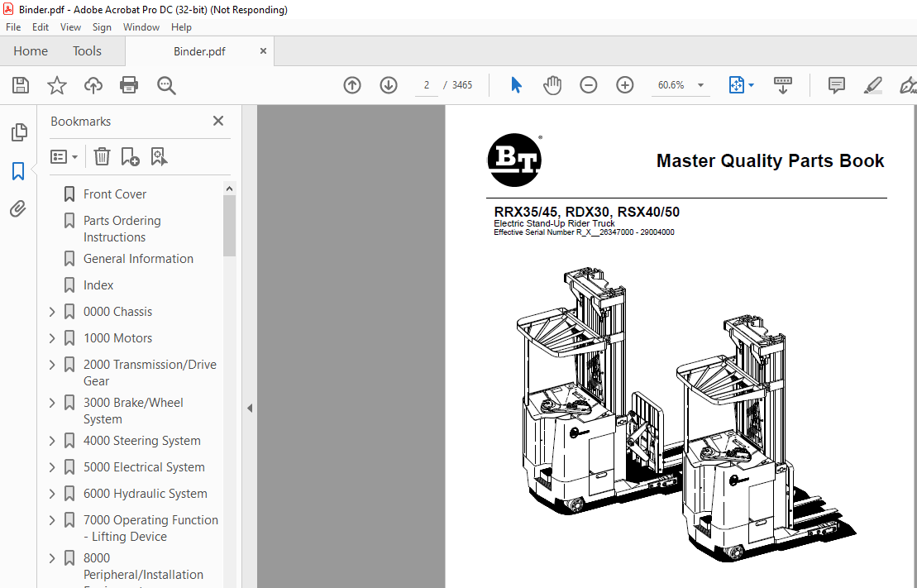Open the Window menu

(141, 27)
